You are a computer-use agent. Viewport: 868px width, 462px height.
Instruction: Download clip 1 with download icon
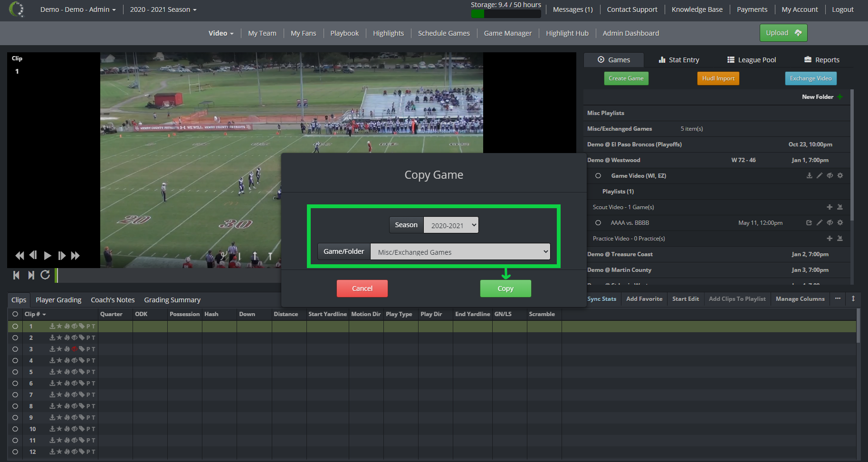52,326
